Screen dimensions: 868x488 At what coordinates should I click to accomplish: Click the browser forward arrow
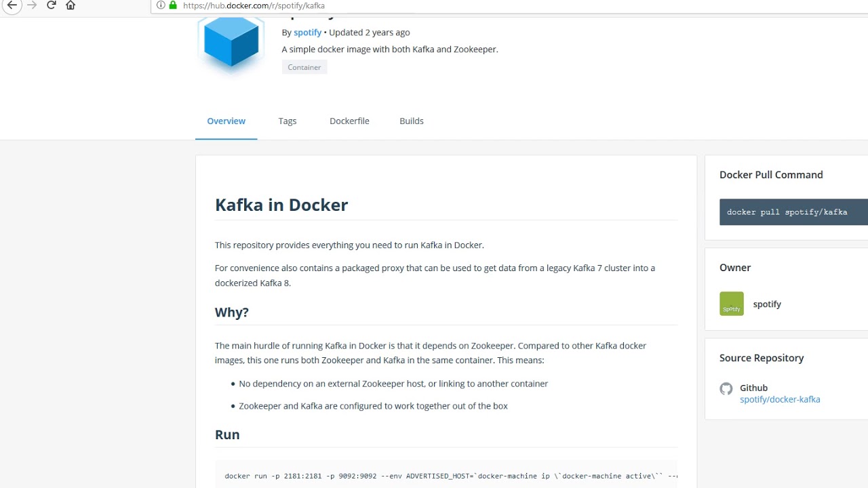[31, 5]
